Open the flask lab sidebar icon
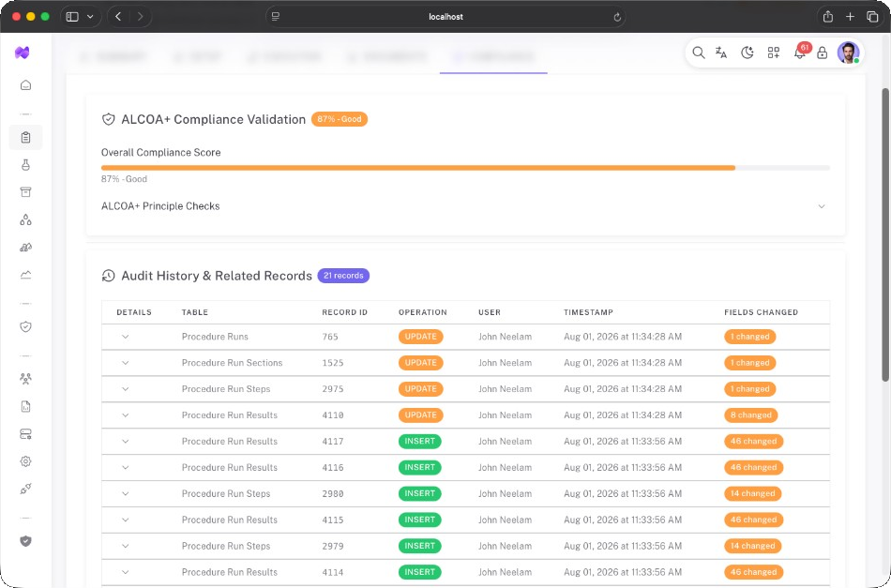Screen dimensions: 891x588 pyautogui.click(x=25, y=165)
